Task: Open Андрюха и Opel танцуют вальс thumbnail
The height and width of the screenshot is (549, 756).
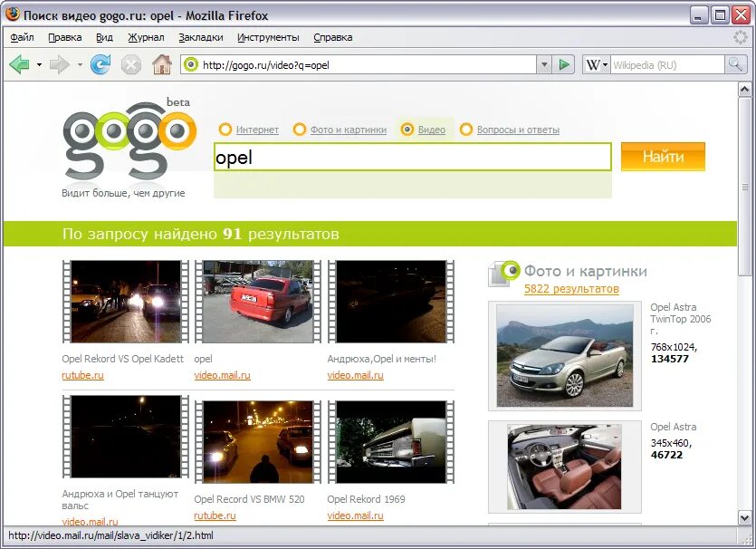Action: (x=125, y=437)
